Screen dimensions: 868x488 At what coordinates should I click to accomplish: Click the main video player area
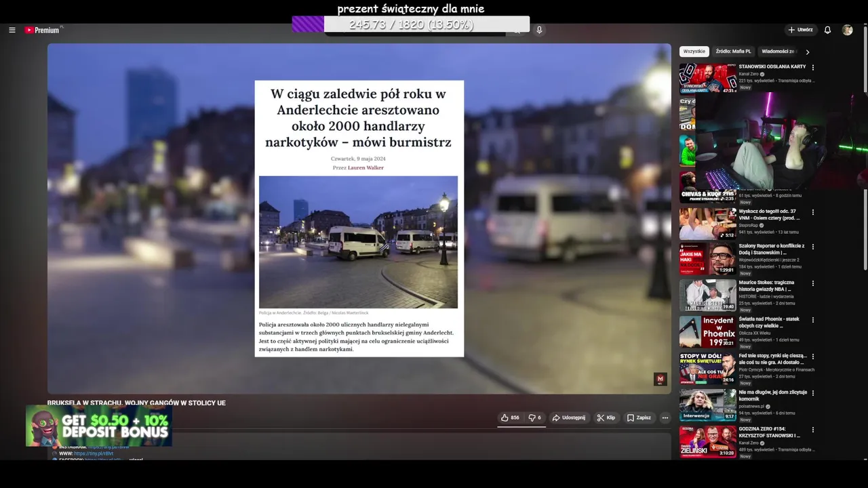tap(359, 218)
